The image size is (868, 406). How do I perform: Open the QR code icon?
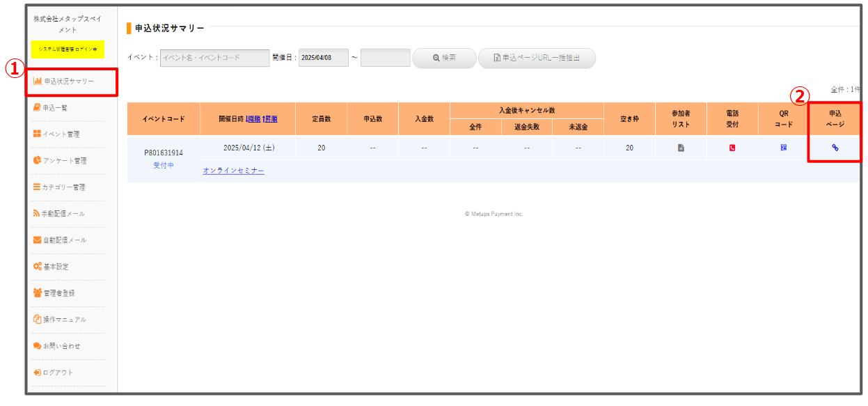point(784,148)
